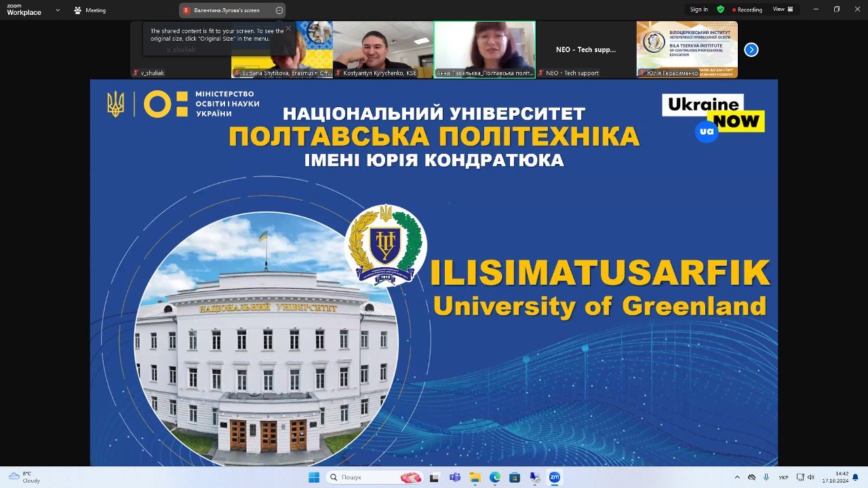Select the NEO - Tech support tile
The height and width of the screenshot is (488, 868).
tap(586, 49)
